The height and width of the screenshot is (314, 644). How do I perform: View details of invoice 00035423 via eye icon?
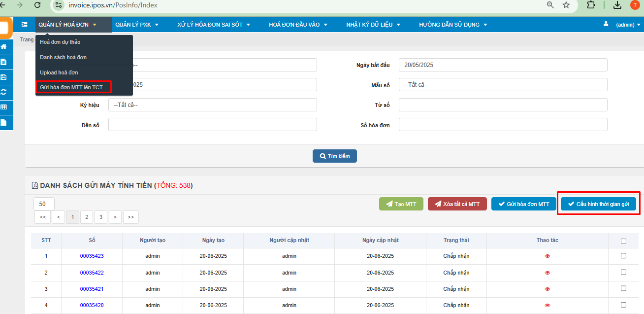547,256
